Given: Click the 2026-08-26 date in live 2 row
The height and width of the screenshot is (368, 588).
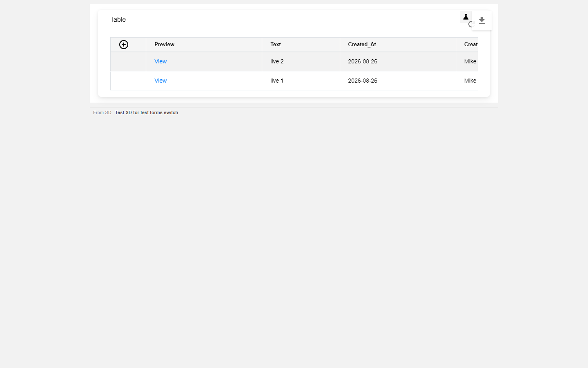Looking at the screenshot, I should pyautogui.click(x=363, y=61).
